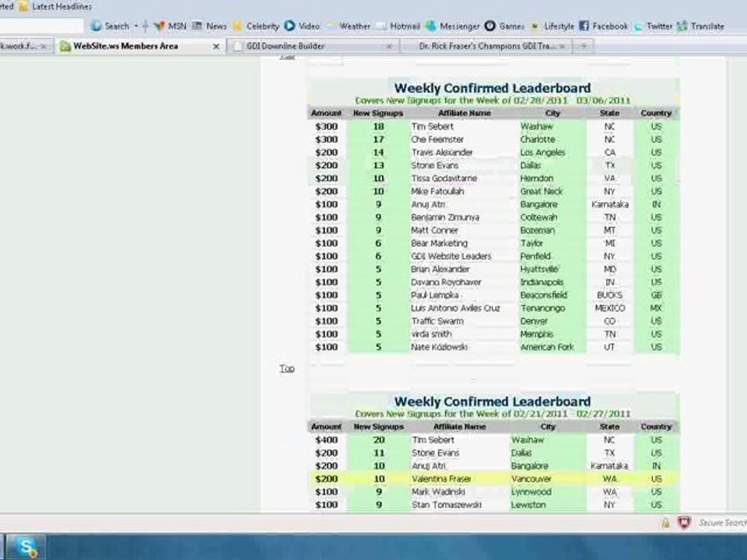Click the toolbar search input field
747x560 pixels.
tap(40, 26)
